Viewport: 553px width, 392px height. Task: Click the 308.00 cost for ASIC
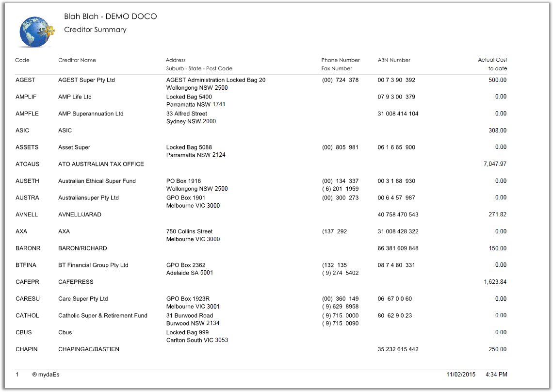point(497,131)
